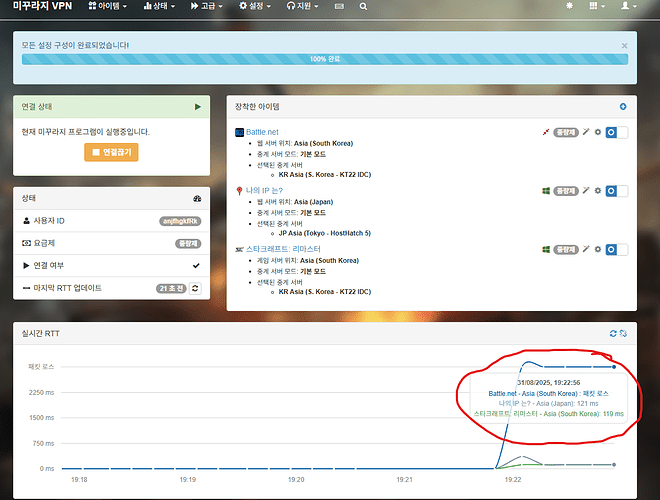The height and width of the screenshot is (500, 660).
Task: Click the checkmark in 연결 여부 row
Action: 196,266
